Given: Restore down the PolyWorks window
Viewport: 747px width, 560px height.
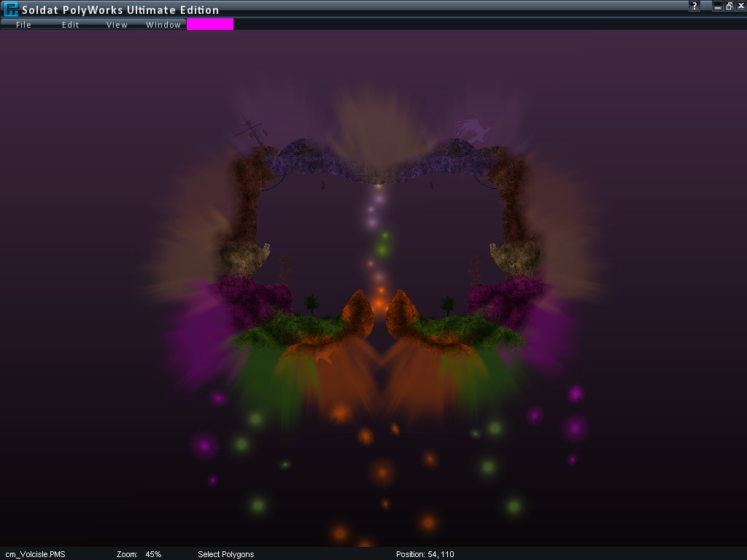Looking at the screenshot, I should 729,6.
